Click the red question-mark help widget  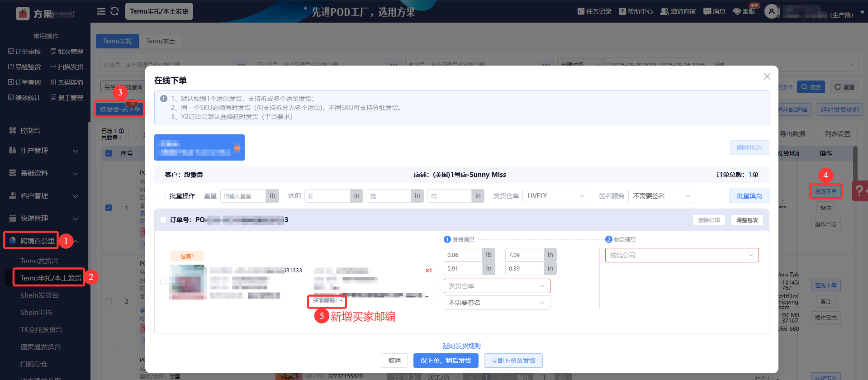pyautogui.click(x=859, y=191)
